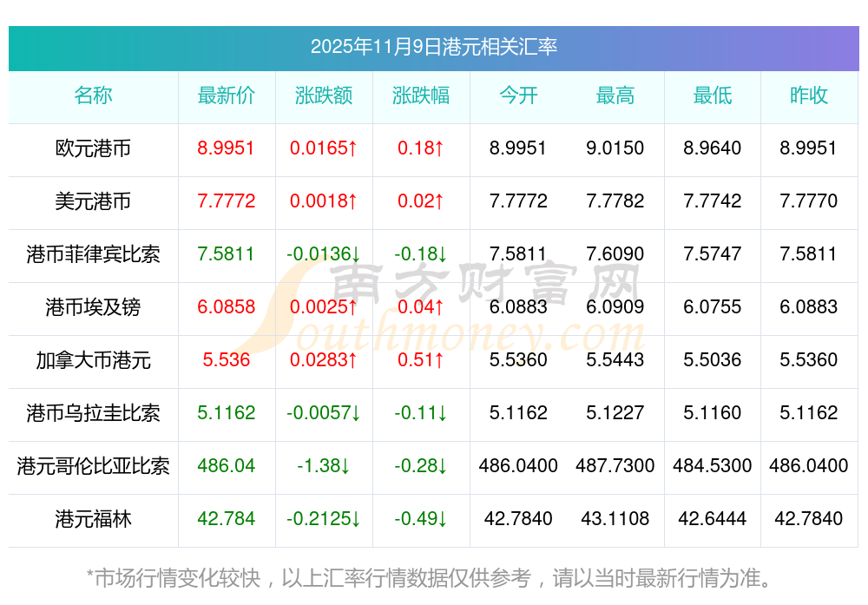Viewport: 868px width, 605px height.
Task: Click change amount -0.0057↓
Action: pos(323,413)
